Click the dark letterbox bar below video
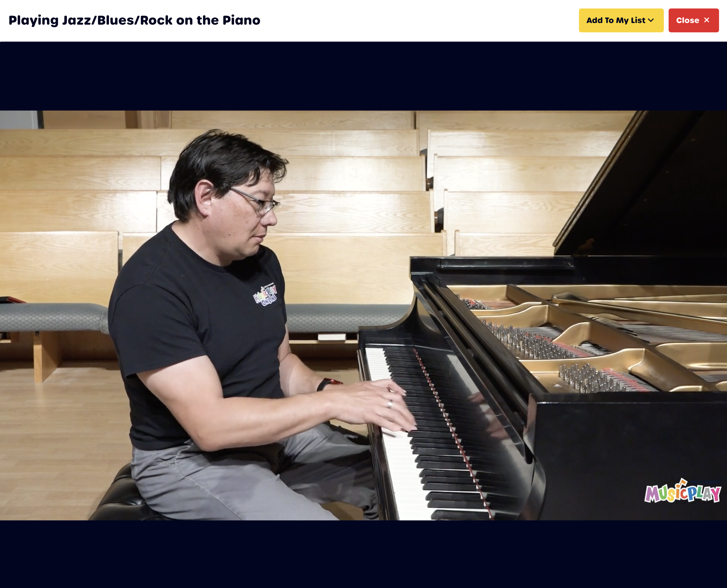Screen dimensions: 727x588 click(x=363, y=554)
